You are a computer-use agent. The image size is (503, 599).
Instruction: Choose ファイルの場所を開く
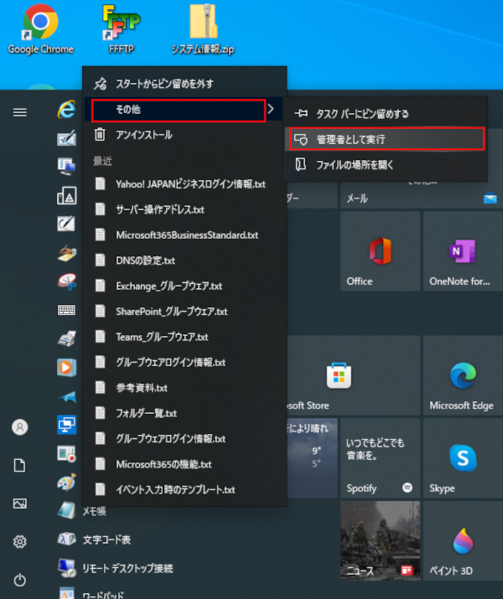pyautogui.click(x=386, y=165)
